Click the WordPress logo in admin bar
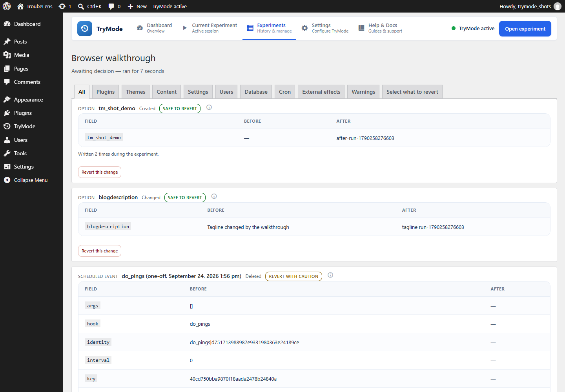Viewport: 565px width, 392px height. point(7,6)
